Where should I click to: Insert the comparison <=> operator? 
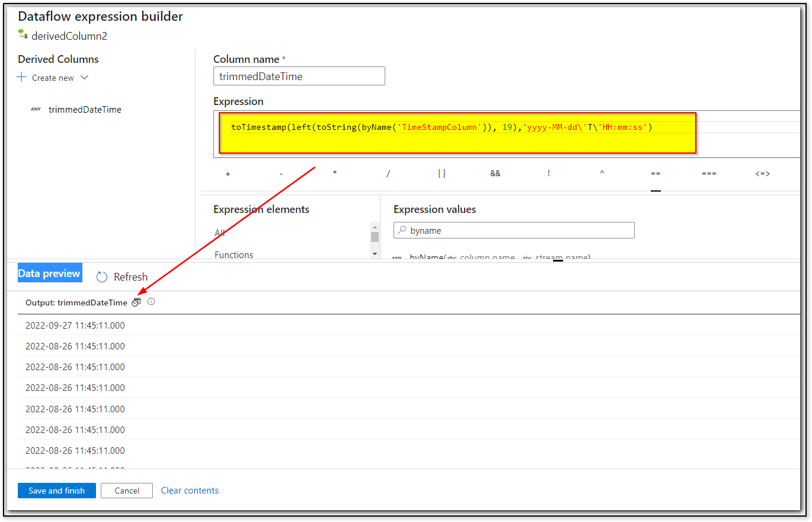(762, 173)
